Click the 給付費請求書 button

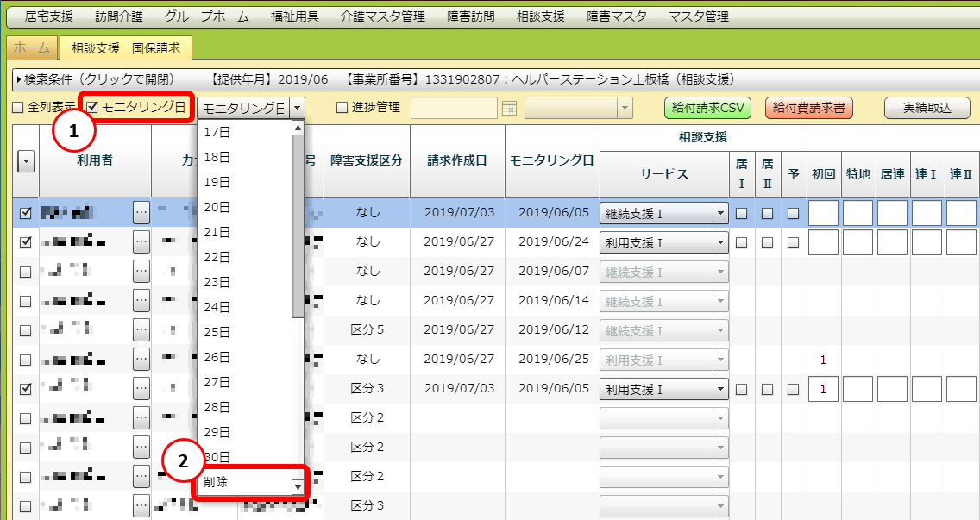click(x=808, y=108)
